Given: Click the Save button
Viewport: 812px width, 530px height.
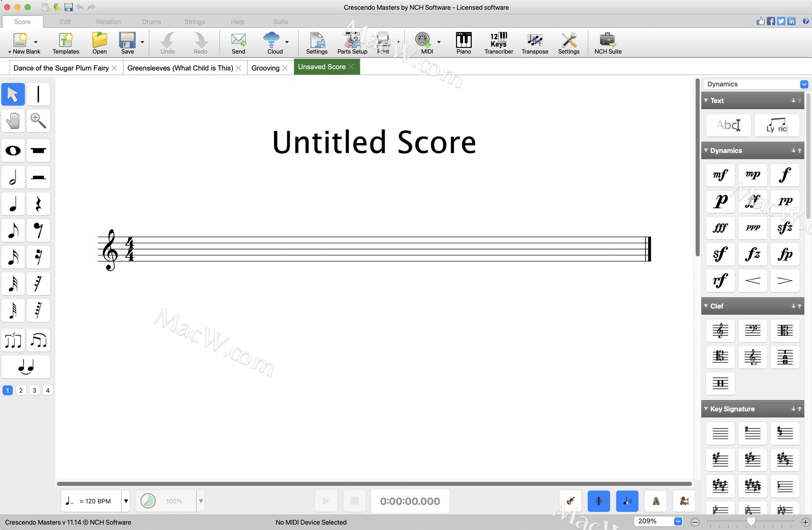Looking at the screenshot, I should coord(127,43).
